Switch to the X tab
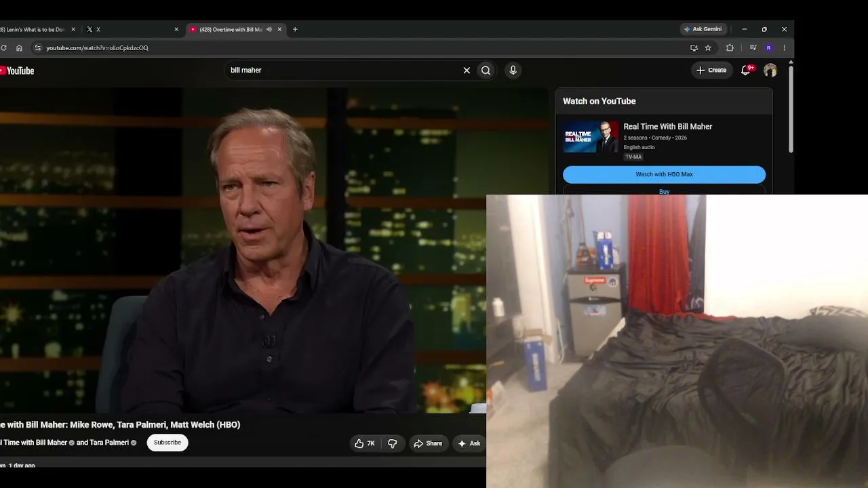This screenshot has width=868, height=488. 132,30
